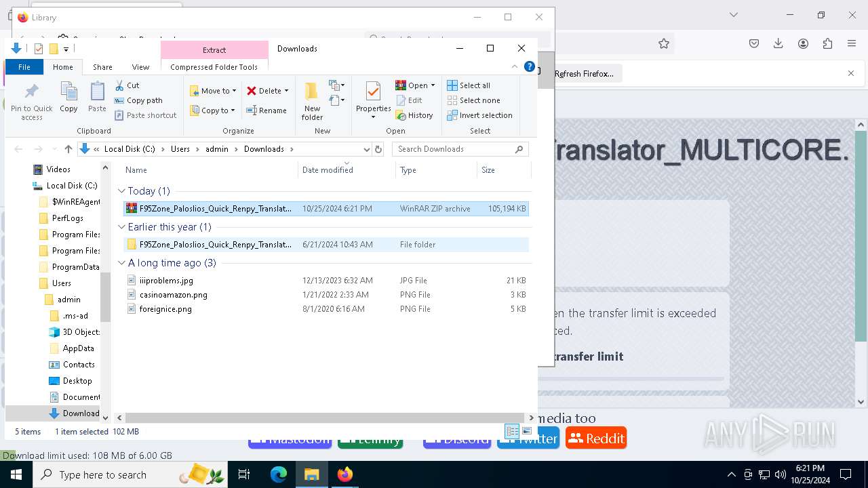Click Paste shortcut command

[x=145, y=115]
